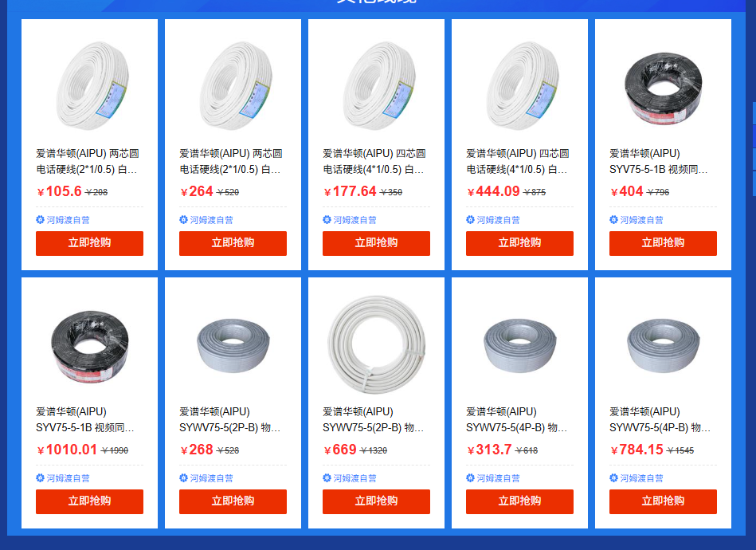Click 立即抢购 for ¥105.6 telephone cable
This screenshot has height=550, width=756.
tap(89, 243)
